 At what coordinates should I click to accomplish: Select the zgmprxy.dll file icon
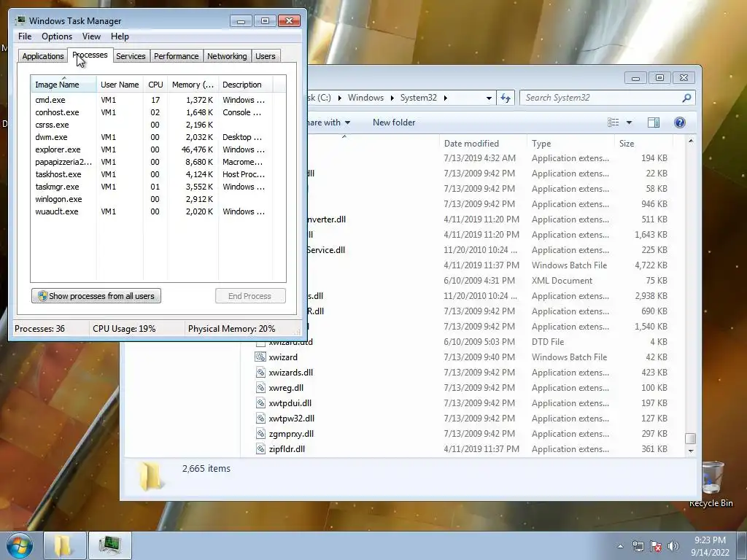(260, 433)
